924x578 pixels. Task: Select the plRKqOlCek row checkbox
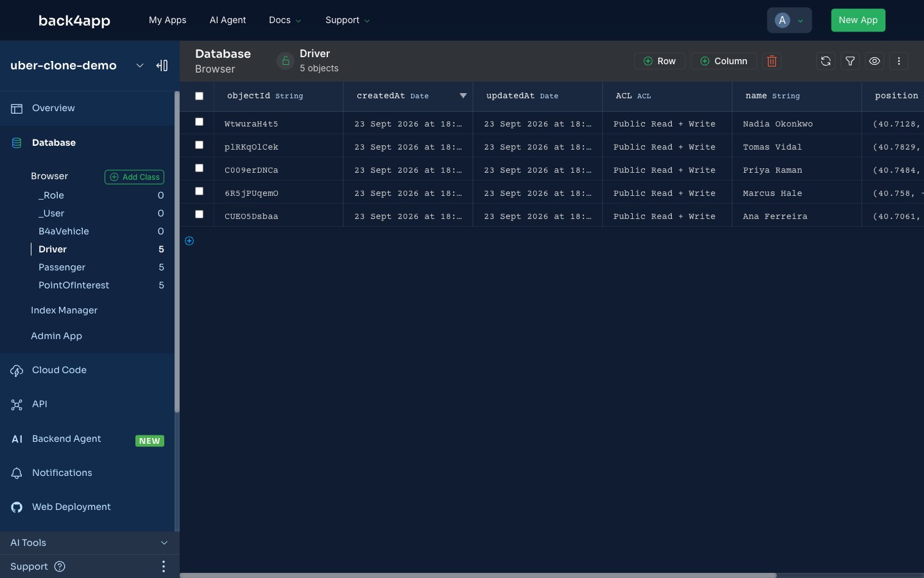199,145
